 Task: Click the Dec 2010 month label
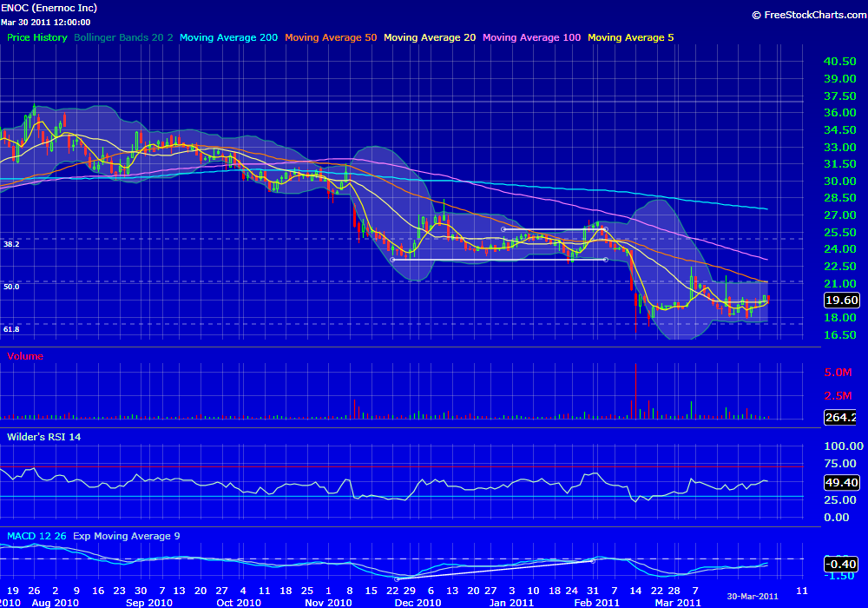click(x=418, y=603)
